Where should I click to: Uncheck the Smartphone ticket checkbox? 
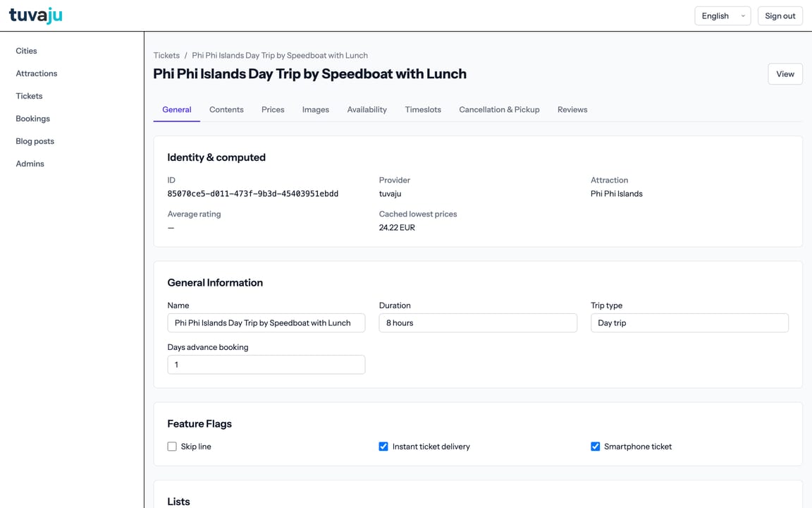click(596, 447)
